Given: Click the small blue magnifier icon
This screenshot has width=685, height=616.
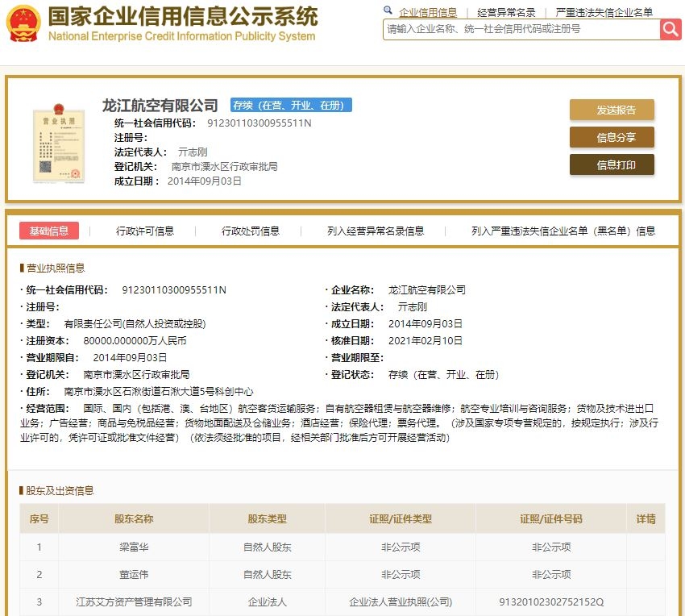Looking at the screenshot, I should 388,10.
